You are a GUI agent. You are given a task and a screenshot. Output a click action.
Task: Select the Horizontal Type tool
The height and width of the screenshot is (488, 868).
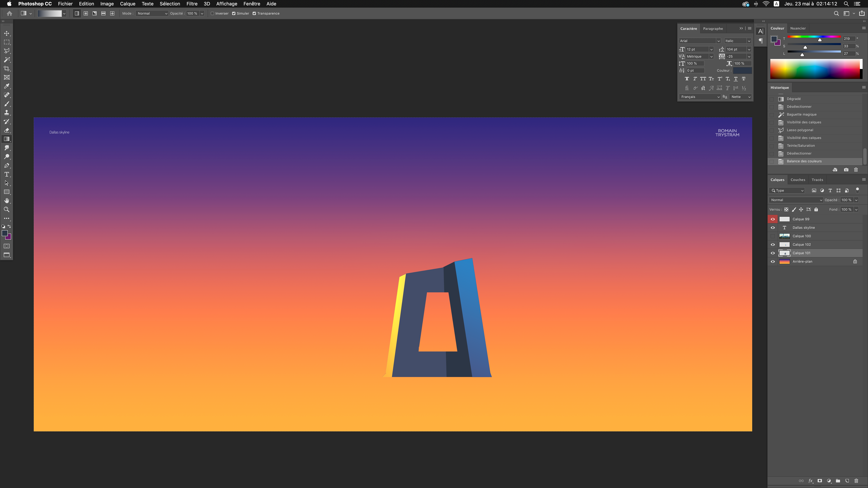(x=7, y=174)
